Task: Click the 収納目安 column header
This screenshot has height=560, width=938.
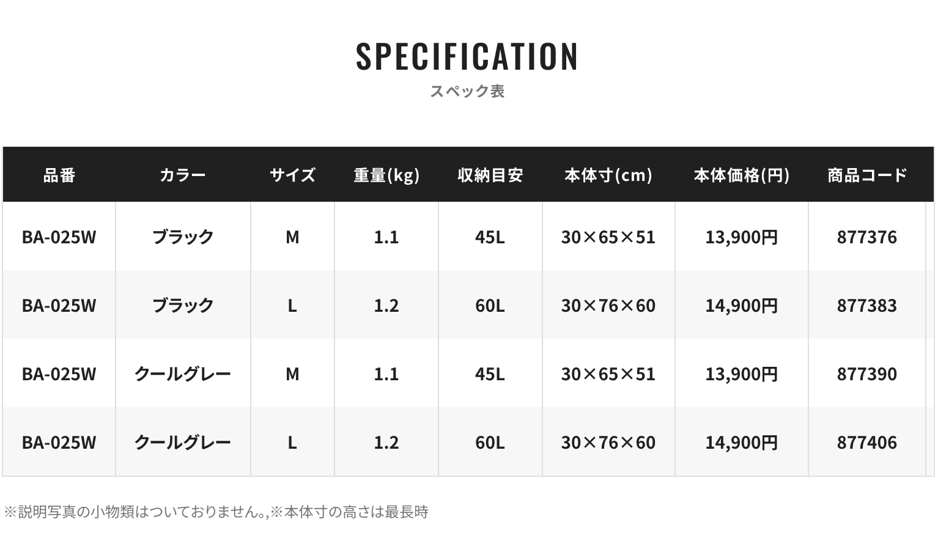Action: pyautogui.click(x=490, y=175)
